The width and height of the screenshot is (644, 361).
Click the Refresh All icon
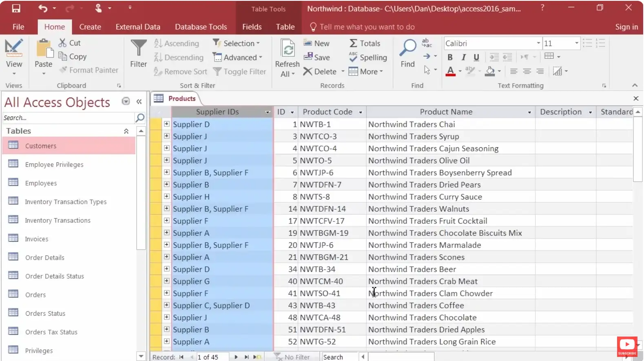pyautogui.click(x=288, y=49)
